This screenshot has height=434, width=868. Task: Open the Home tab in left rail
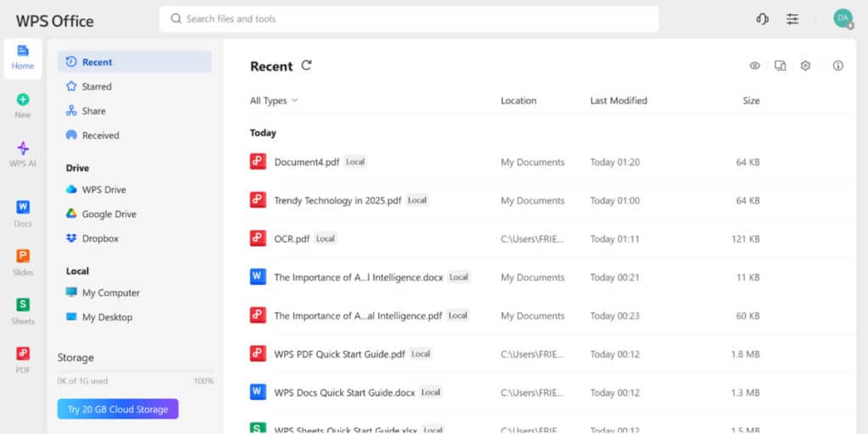(23, 58)
